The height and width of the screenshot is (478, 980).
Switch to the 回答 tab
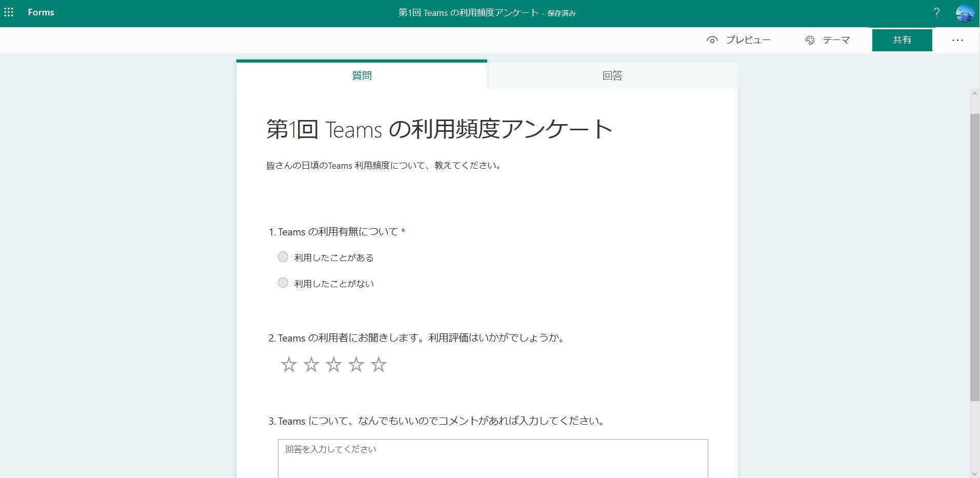[x=612, y=75]
